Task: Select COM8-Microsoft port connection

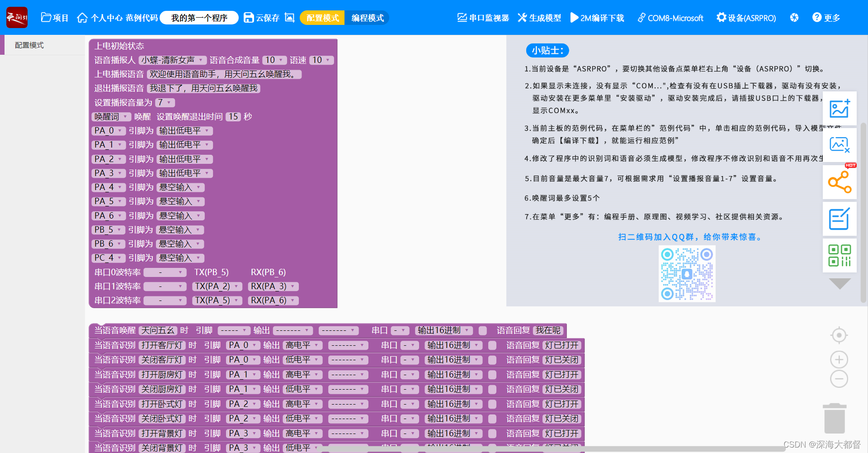Action: (670, 18)
